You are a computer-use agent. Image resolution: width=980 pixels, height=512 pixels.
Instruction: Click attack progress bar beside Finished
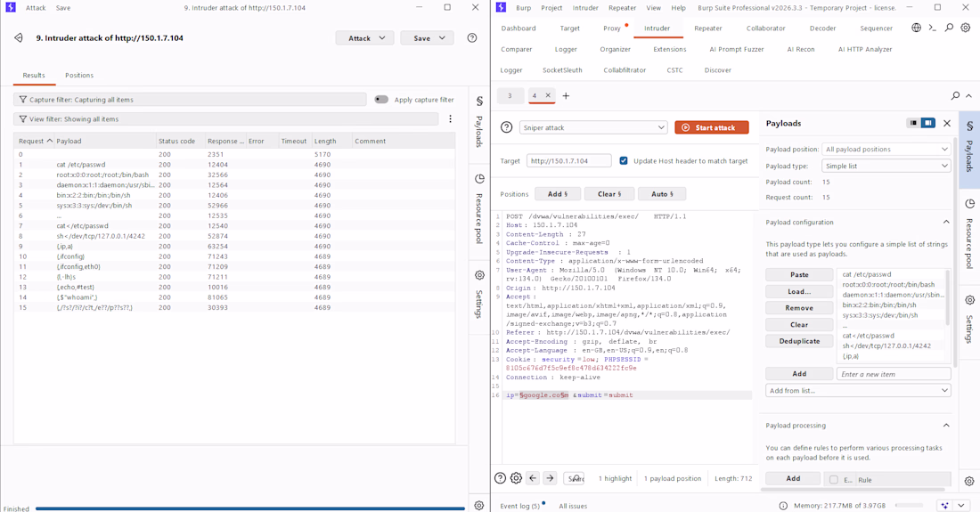(x=250, y=508)
